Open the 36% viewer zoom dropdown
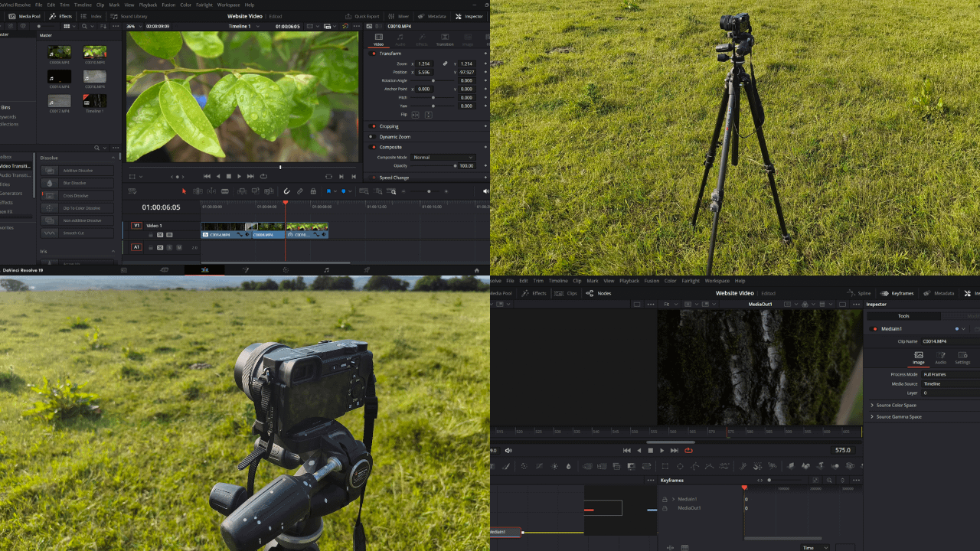Viewport: 980px width, 551px height. (x=134, y=26)
